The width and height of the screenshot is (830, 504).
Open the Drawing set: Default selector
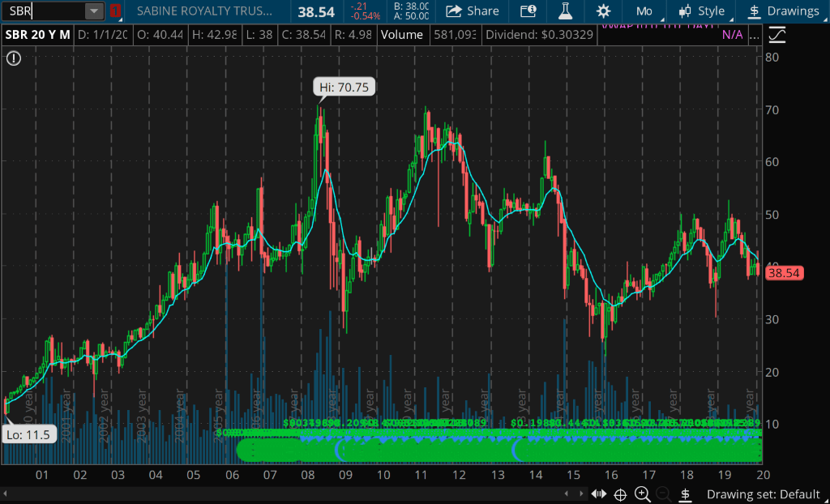(x=763, y=494)
